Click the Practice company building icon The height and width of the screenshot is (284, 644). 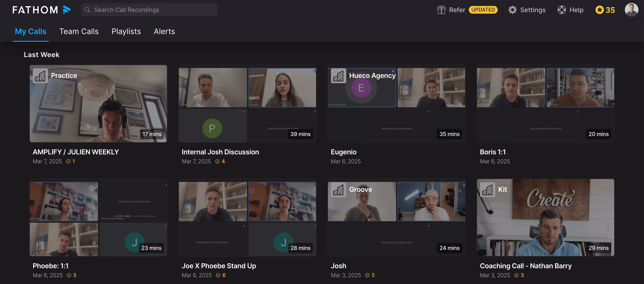40,76
